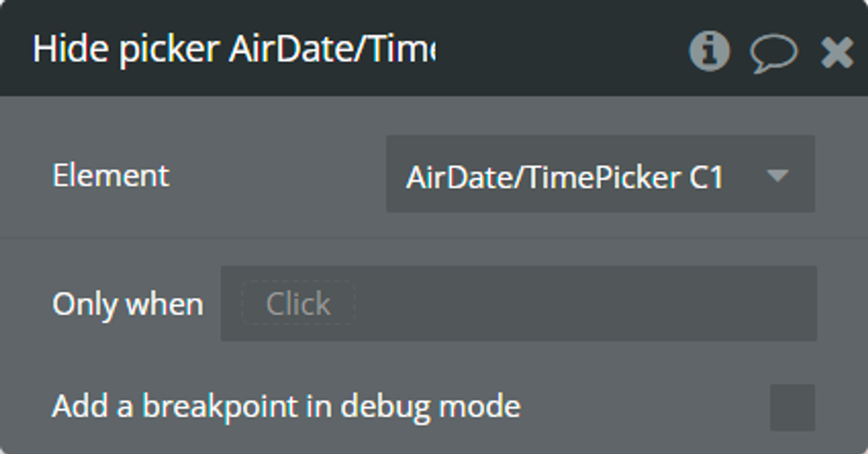Open the Element dropdown showing AirDate/TimePicker C1
The height and width of the screenshot is (454, 868).
tap(600, 174)
